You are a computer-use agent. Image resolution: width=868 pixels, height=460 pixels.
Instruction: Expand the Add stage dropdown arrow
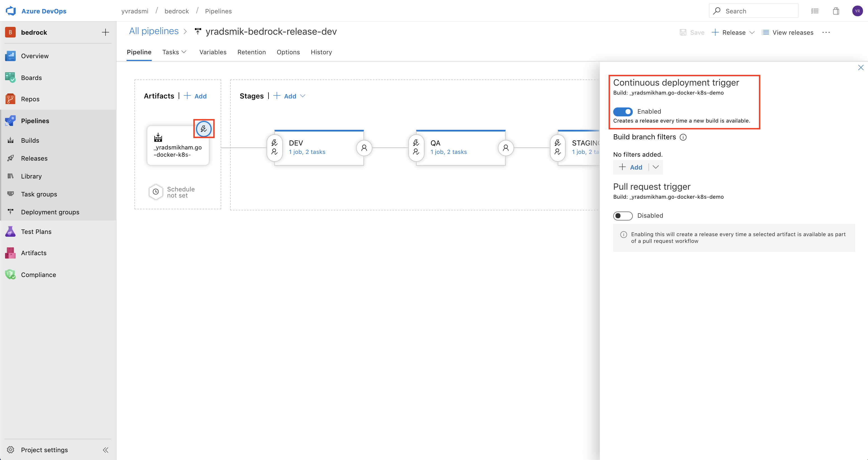(x=304, y=96)
